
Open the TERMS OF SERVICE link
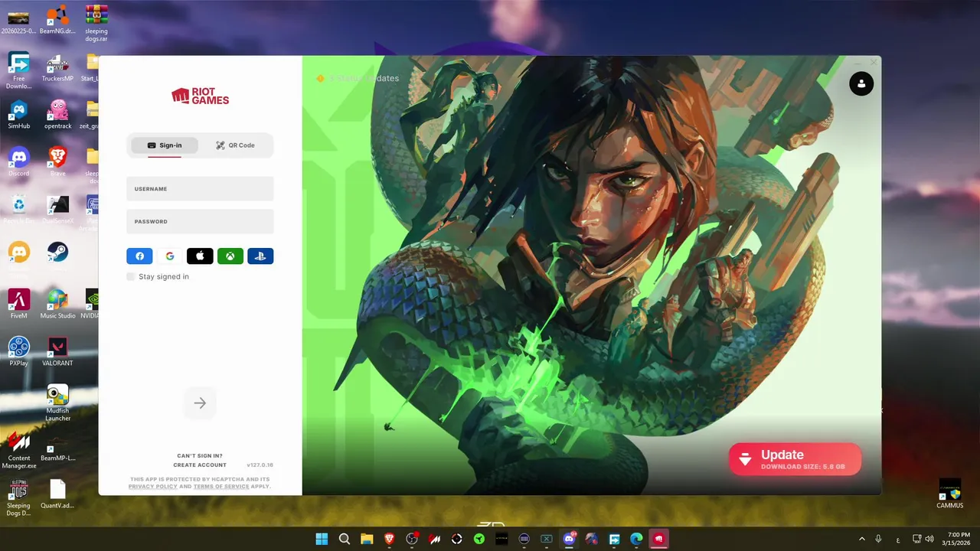tap(221, 486)
